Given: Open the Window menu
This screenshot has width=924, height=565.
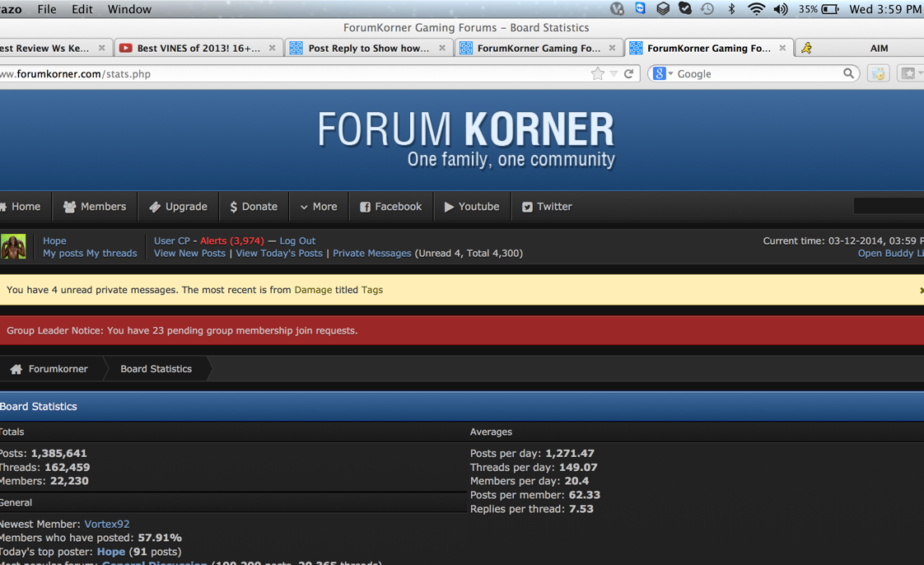Looking at the screenshot, I should click(129, 9).
